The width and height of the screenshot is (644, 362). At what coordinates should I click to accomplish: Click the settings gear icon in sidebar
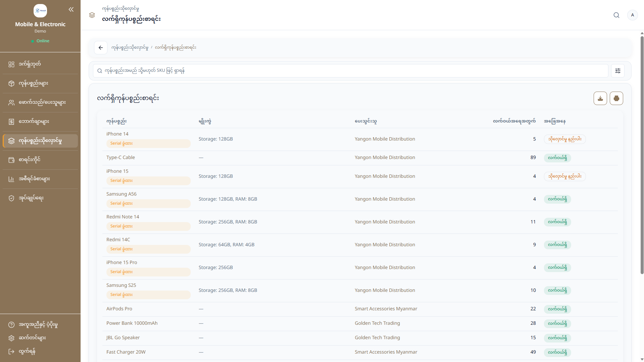click(11, 338)
